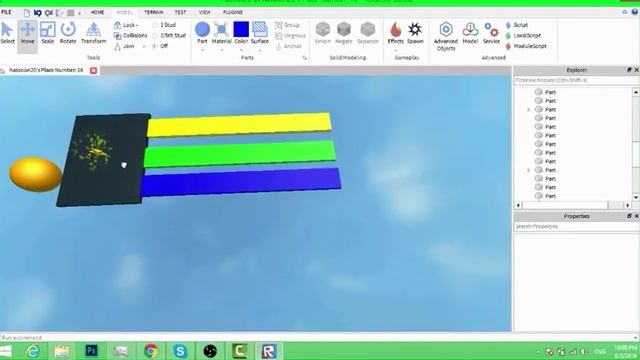640x360 pixels.
Task: Open File Explorer from the taskbar
Action: (62, 351)
